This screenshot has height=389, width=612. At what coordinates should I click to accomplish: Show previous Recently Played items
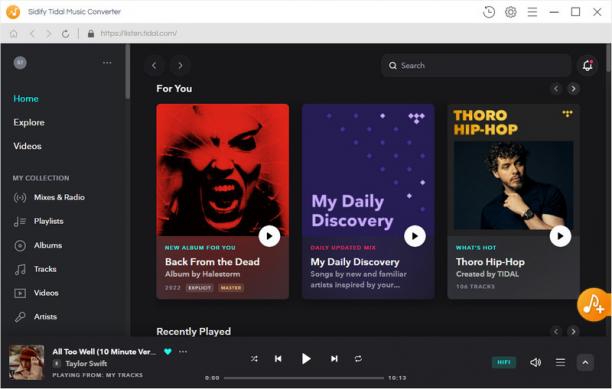pyautogui.click(x=556, y=332)
